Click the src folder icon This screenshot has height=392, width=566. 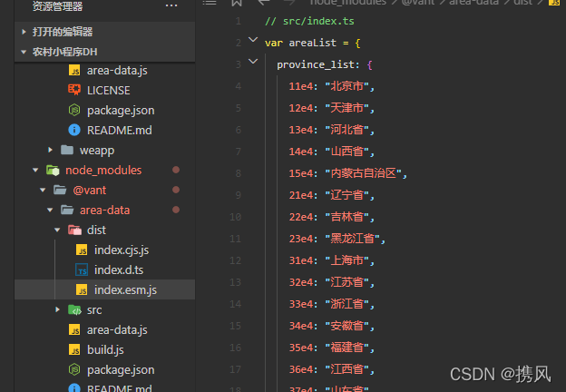tap(74, 309)
